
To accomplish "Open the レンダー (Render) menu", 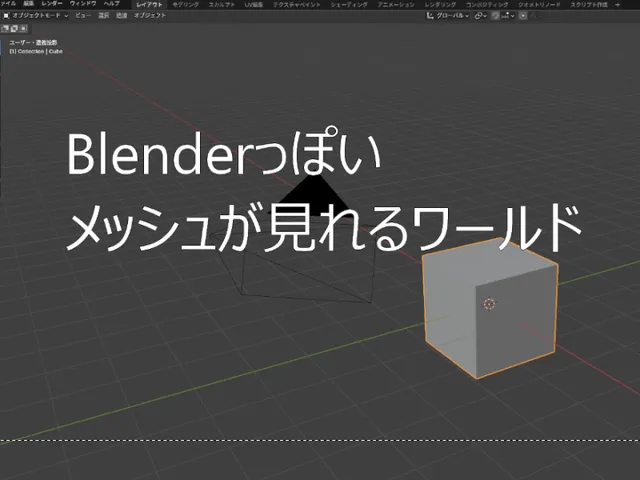I will 52,4.
